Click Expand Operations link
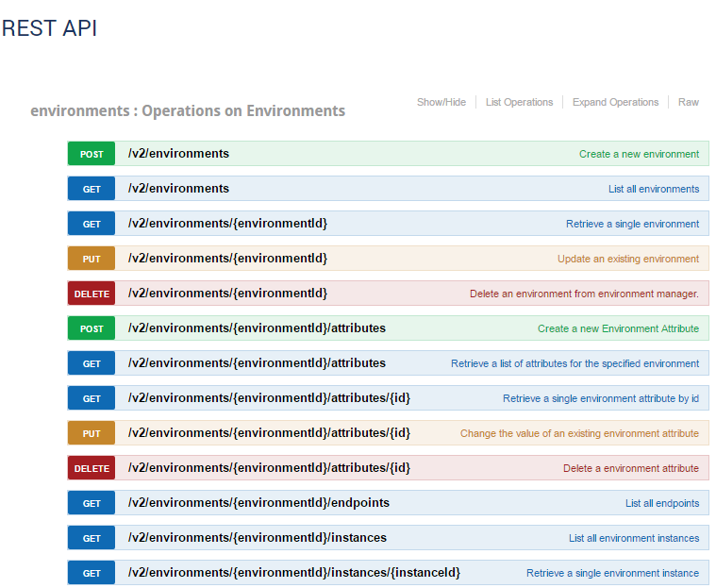The height and width of the screenshot is (588, 716). (x=616, y=102)
